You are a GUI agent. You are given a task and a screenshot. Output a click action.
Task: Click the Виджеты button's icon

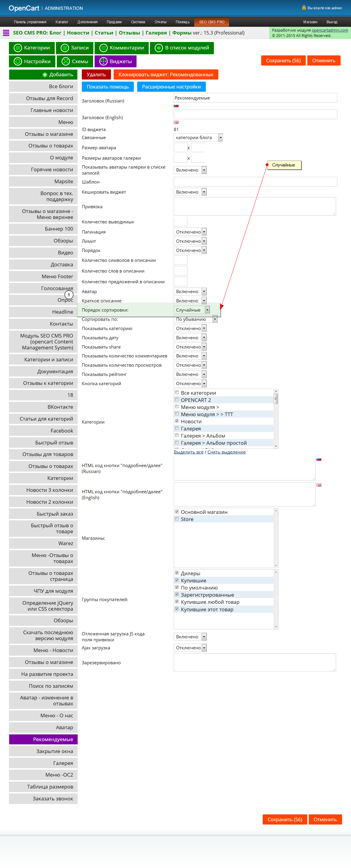103,61
